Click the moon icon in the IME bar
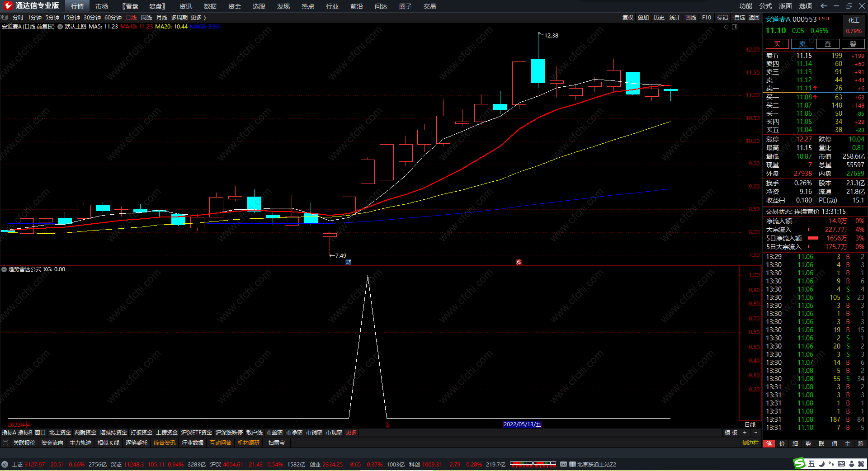 pos(821,464)
